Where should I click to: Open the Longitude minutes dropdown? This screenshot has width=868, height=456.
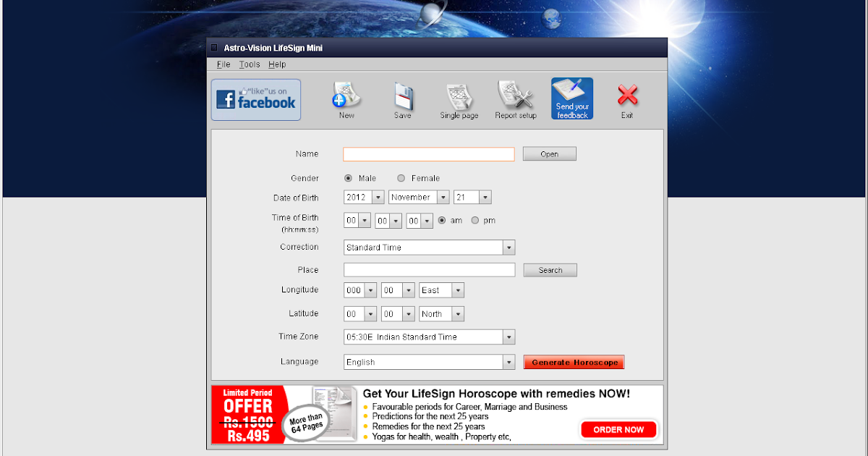398,290
